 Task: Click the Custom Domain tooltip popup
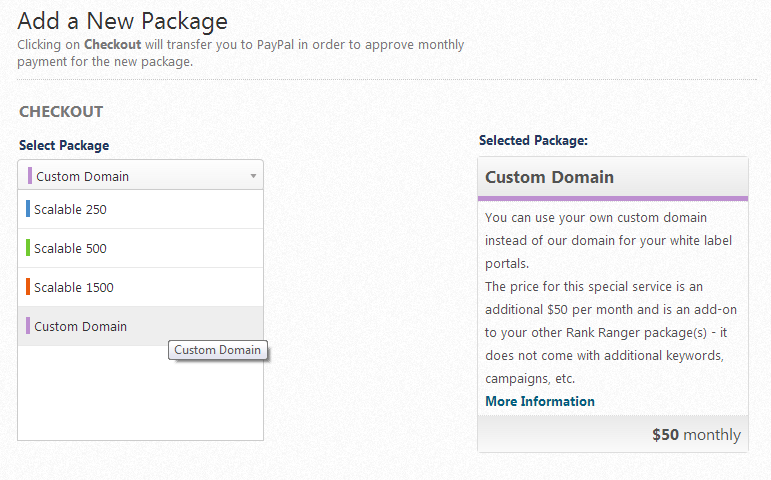click(218, 350)
